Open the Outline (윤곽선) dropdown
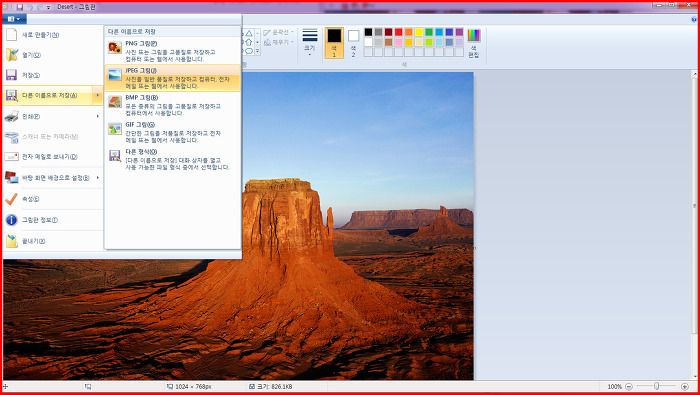Image resolution: width=700 pixels, height=395 pixels. pyautogui.click(x=279, y=33)
